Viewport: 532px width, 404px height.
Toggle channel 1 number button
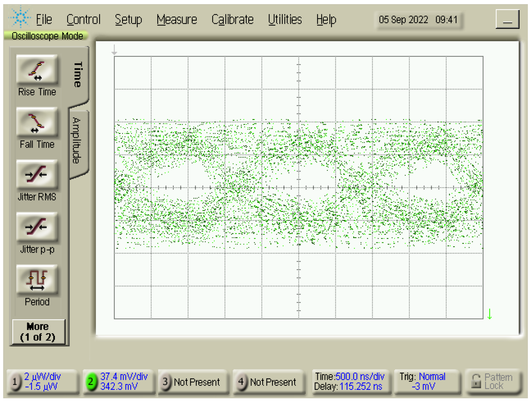pos(15,381)
